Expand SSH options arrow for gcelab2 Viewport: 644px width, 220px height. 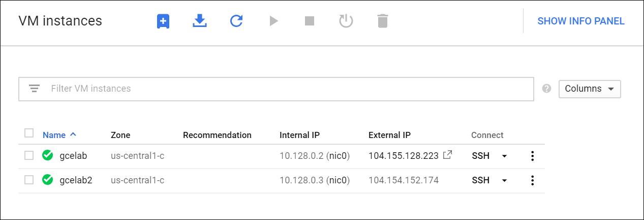pos(504,180)
